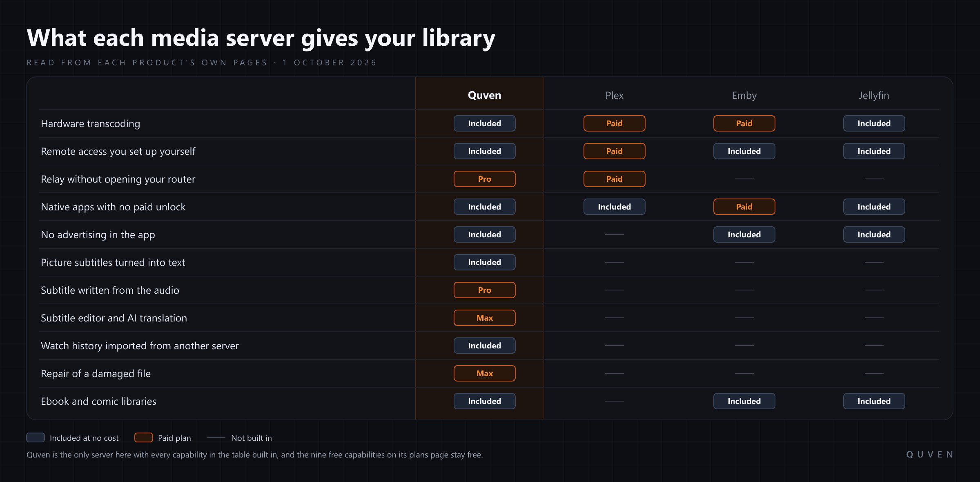This screenshot has height=482, width=980.
Task: Click the Emby column header
Action: (x=744, y=95)
